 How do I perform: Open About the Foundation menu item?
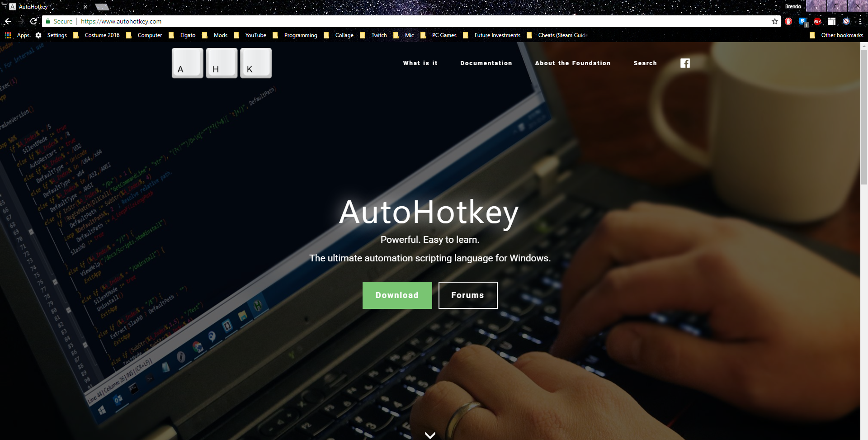(x=573, y=63)
